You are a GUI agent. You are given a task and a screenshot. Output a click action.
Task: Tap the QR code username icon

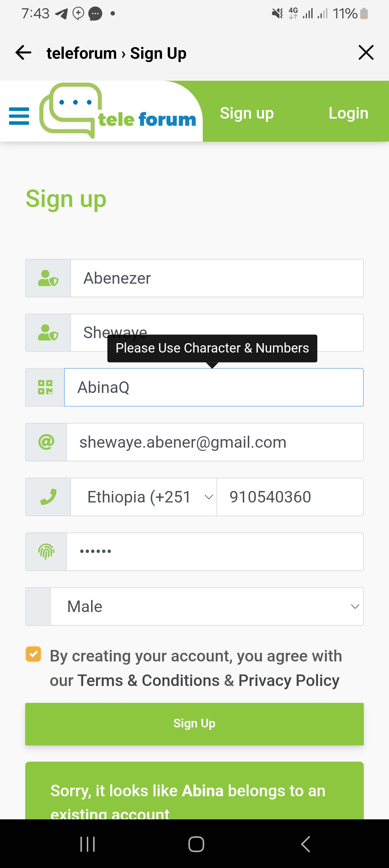pos(45,387)
